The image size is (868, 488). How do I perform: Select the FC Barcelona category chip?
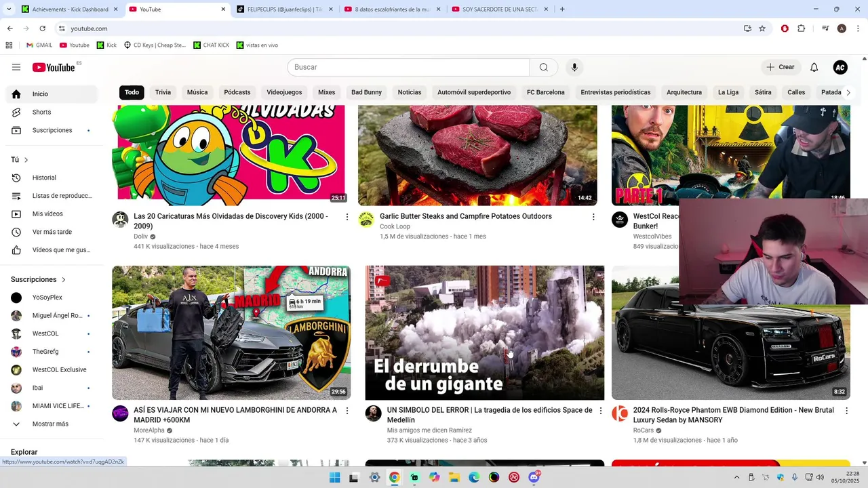pos(545,92)
